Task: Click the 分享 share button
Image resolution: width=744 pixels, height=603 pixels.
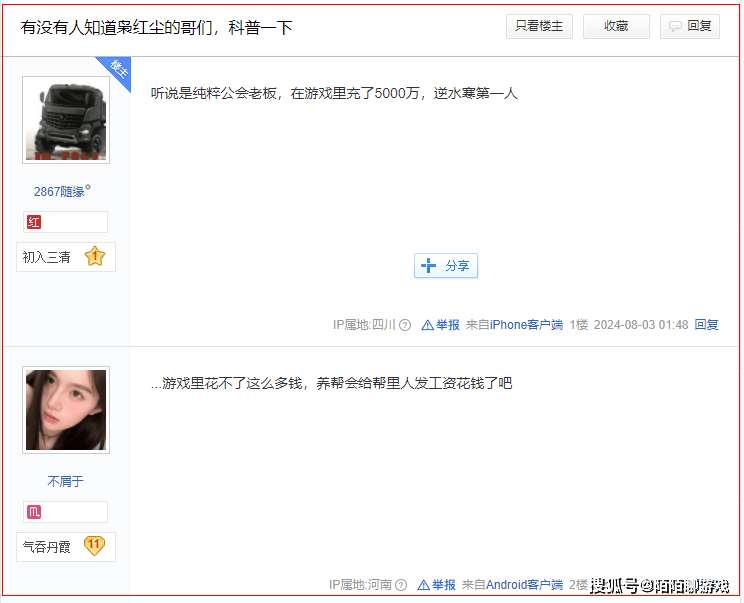Action: click(x=446, y=266)
